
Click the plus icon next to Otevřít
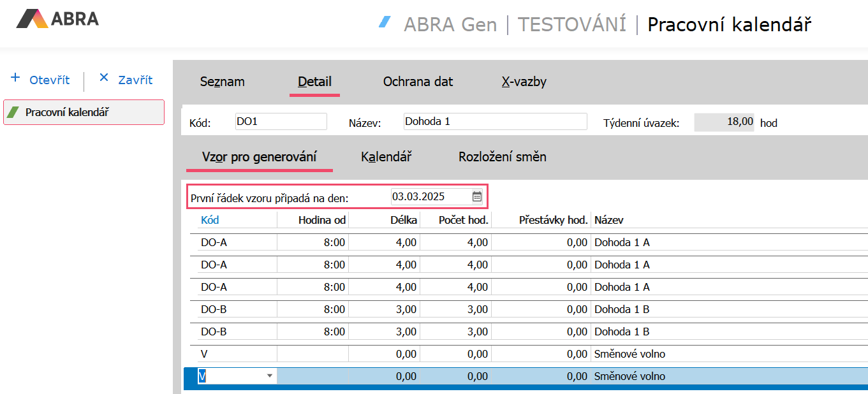point(16,78)
